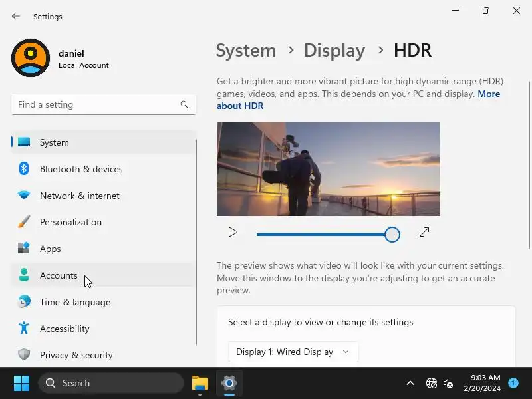Open File Explorer from the taskbar
Screen dimensions: 532x399
click(200, 383)
